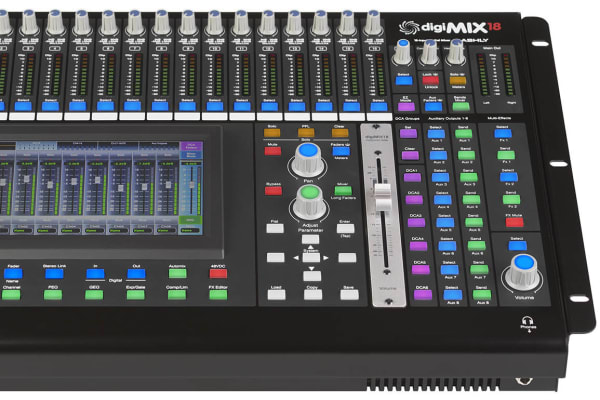This screenshot has width=600, height=400.
Task: Push the orange Clear solo button
Action: tap(340, 133)
